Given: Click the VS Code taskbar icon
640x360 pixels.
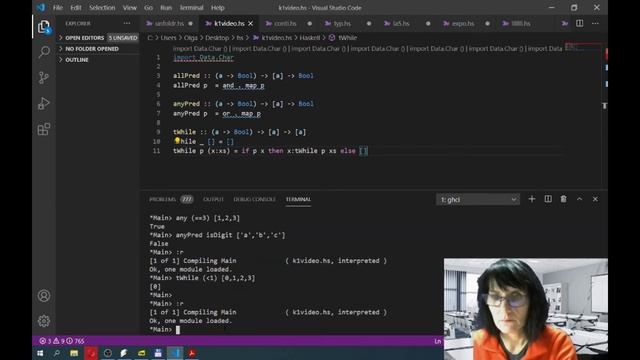Looking at the screenshot, I should point(175,353).
